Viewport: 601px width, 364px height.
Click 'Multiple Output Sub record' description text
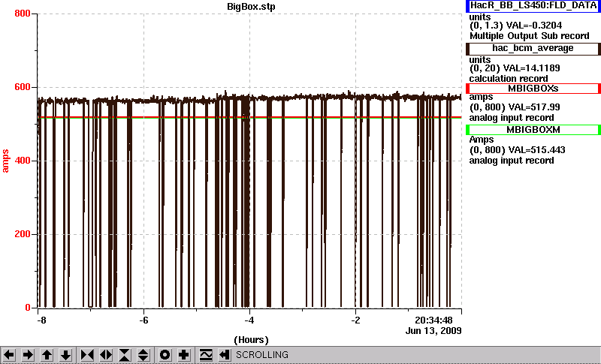[530, 36]
